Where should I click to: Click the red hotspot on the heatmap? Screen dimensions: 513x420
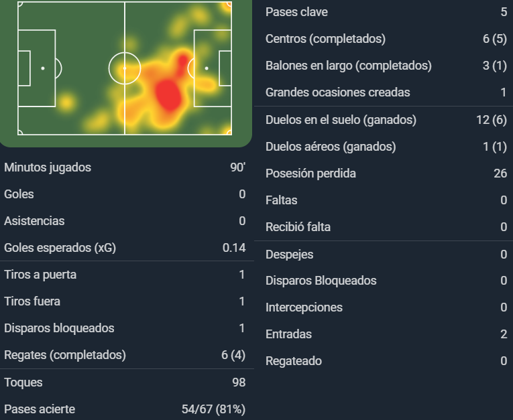[168, 95]
